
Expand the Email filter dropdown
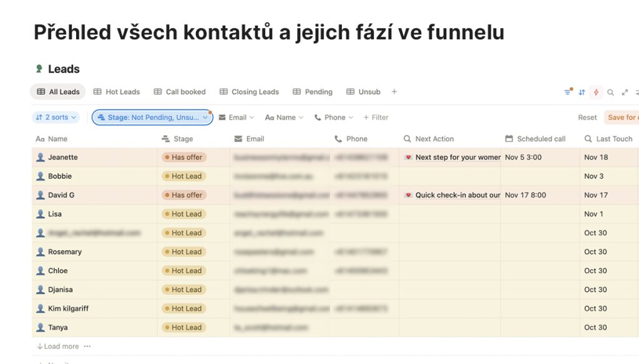pyautogui.click(x=237, y=117)
